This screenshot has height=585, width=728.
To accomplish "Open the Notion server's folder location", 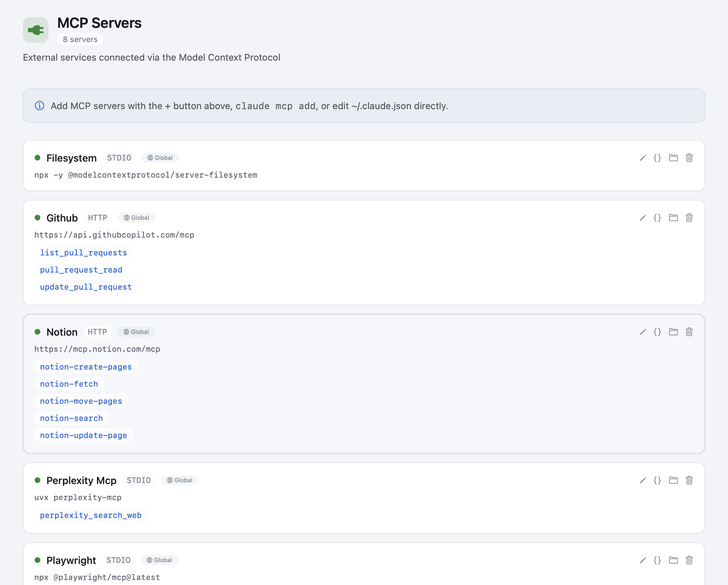I will point(674,332).
